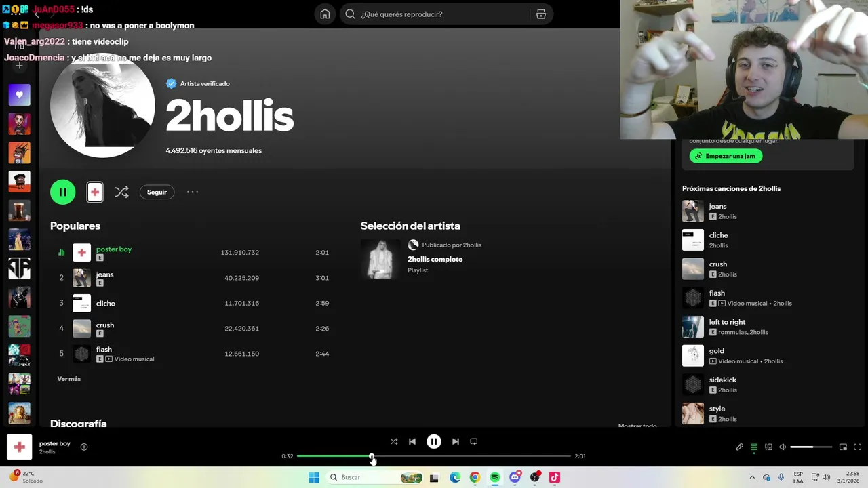Open the clock showing 22:58
The height and width of the screenshot is (488, 868).
point(849,477)
